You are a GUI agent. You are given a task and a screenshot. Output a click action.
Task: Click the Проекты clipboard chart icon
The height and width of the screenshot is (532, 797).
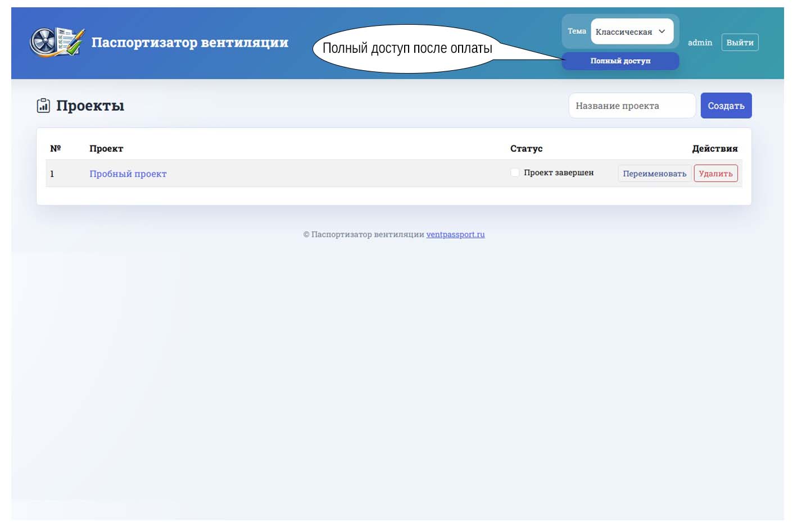pos(43,106)
